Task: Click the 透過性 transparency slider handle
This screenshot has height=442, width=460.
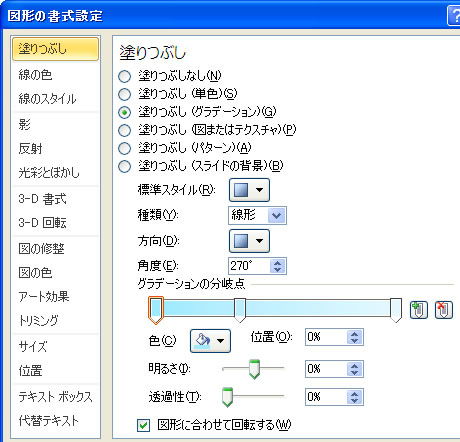Action: coord(227,397)
